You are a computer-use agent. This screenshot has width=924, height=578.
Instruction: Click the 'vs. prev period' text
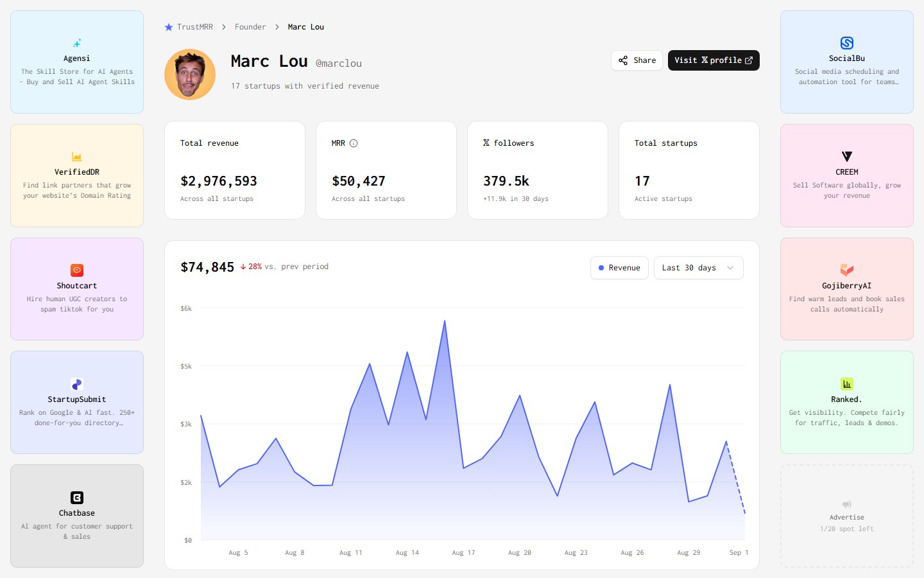(296, 267)
